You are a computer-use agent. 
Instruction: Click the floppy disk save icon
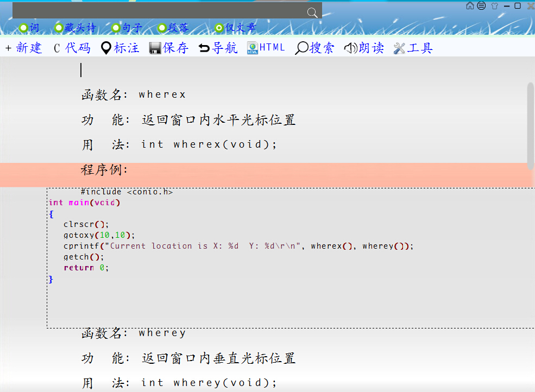click(x=155, y=48)
